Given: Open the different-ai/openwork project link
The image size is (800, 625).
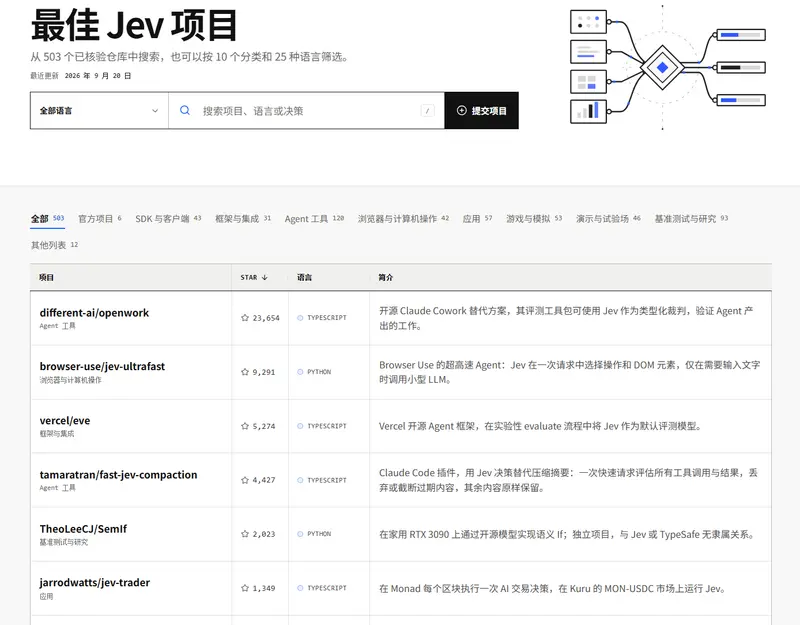Looking at the screenshot, I should pyautogui.click(x=94, y=313).
